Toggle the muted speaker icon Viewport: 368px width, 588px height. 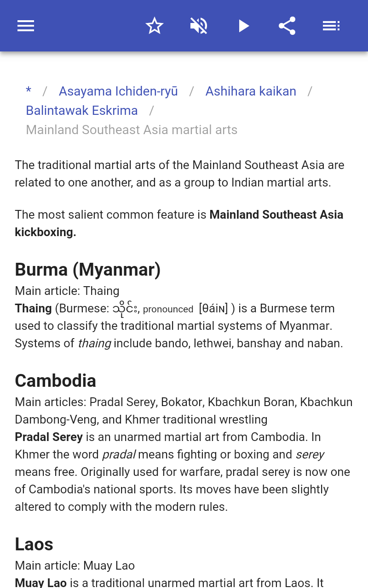point(199,26)
